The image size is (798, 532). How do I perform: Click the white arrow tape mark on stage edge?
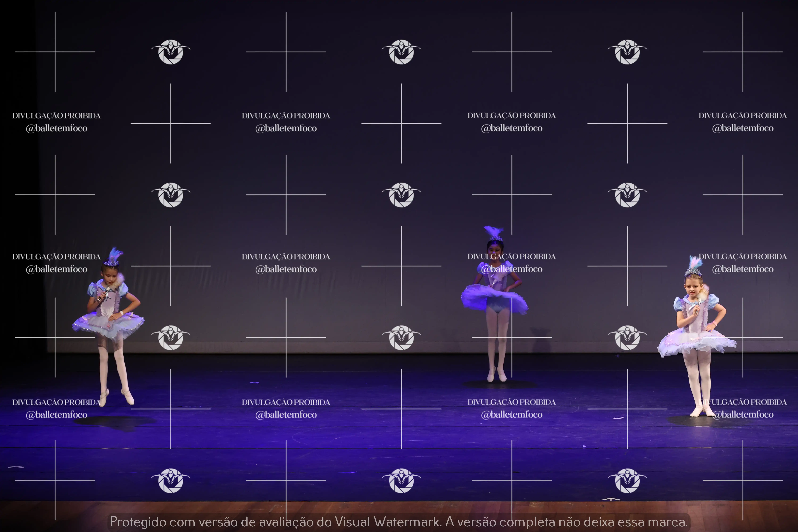(x=611, y=499)
